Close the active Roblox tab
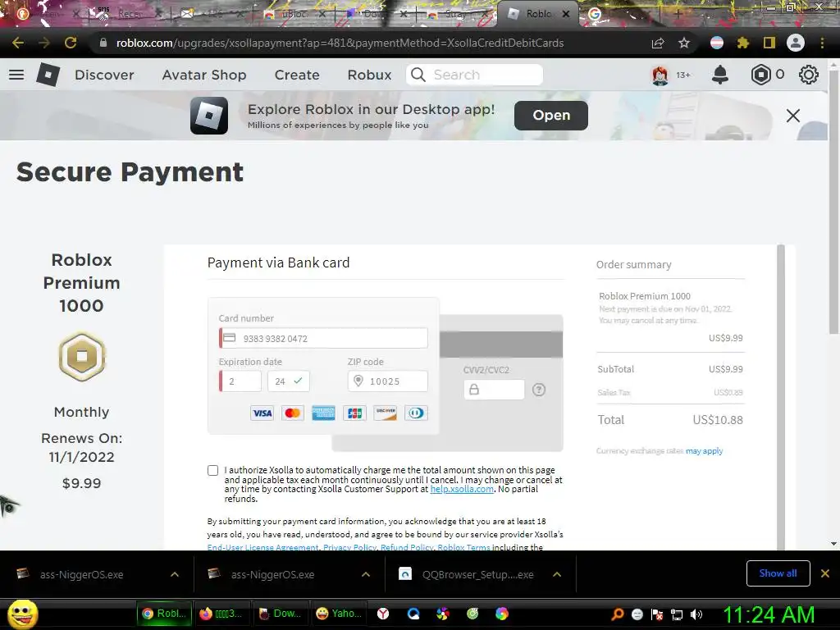This screenshot has height=630, width=840. [x=566, y=14]
